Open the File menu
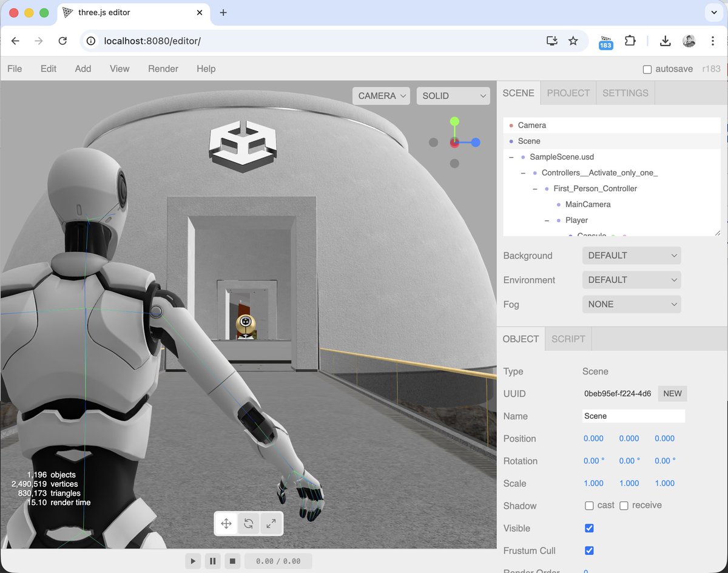The width and height of the screenshot is (728, 573). (x=15, y=69)
